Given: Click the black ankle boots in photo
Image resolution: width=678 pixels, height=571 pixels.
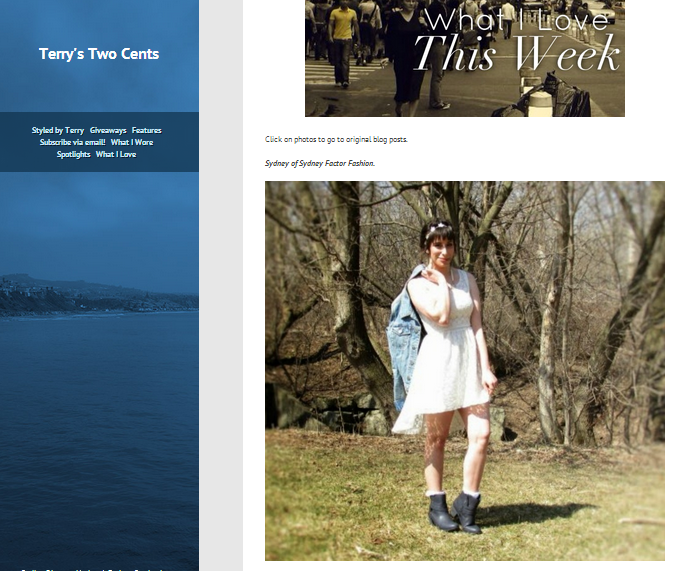Looking at the screenshot, I should [x=454, y=512].
